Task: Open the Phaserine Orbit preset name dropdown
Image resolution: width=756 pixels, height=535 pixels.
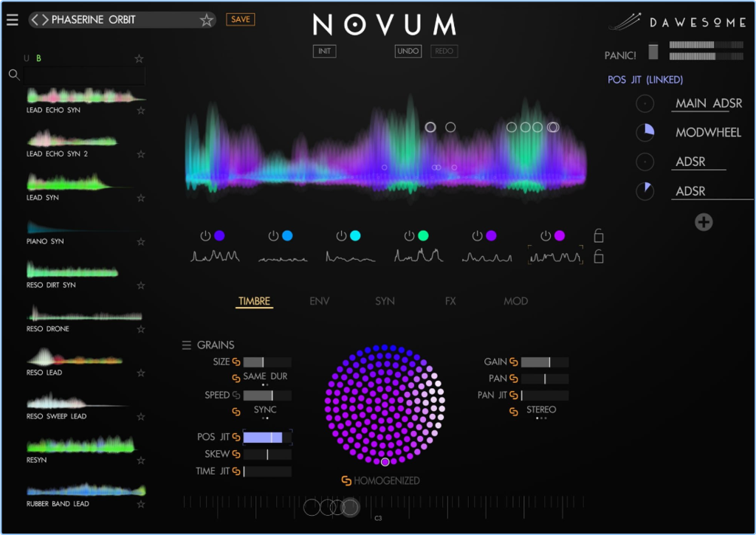Action: pos(94,20)
